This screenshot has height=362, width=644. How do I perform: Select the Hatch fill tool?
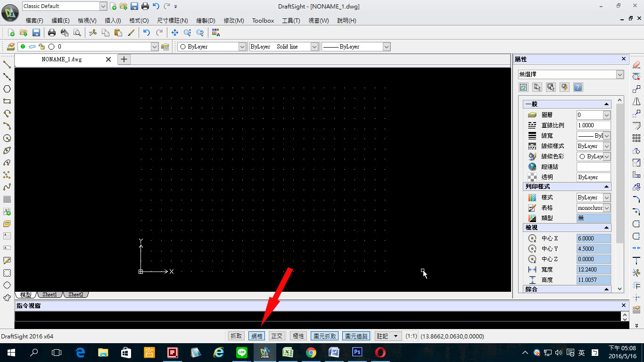tap(7, 199)
